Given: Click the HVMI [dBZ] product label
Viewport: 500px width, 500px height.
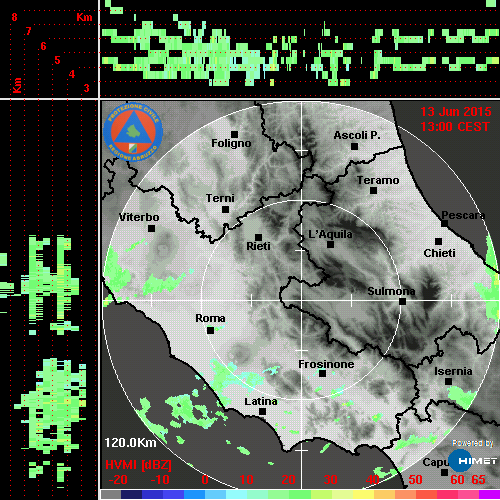Looking at the screenshot, I should (x=138, y=465).
